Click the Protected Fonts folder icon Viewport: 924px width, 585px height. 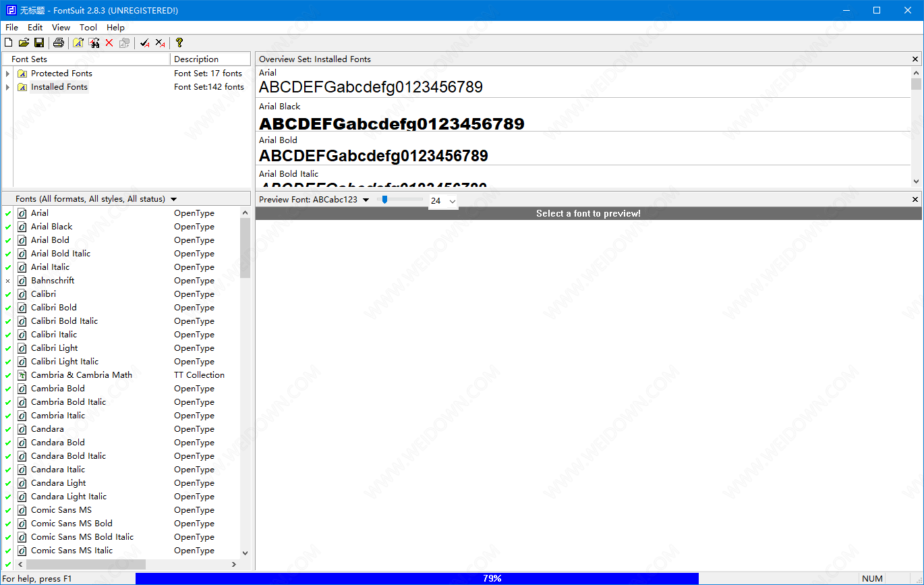coord(22,74)
